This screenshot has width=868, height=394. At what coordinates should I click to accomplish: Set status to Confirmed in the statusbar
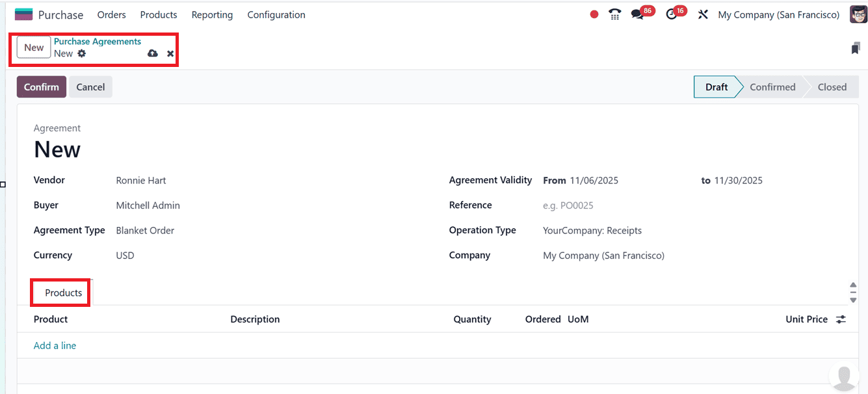772,86
